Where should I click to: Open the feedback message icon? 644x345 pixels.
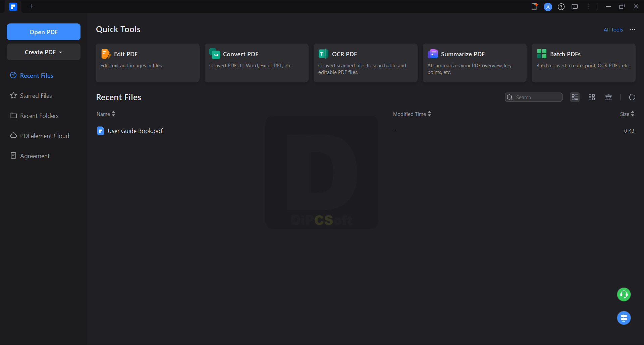pyautogui.click(x=575, y=7)
